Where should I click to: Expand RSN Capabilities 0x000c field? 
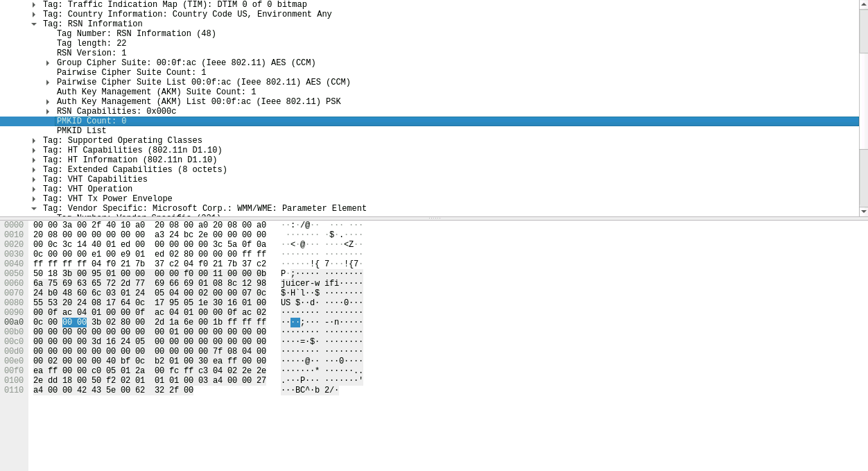(x=48, y=111)
